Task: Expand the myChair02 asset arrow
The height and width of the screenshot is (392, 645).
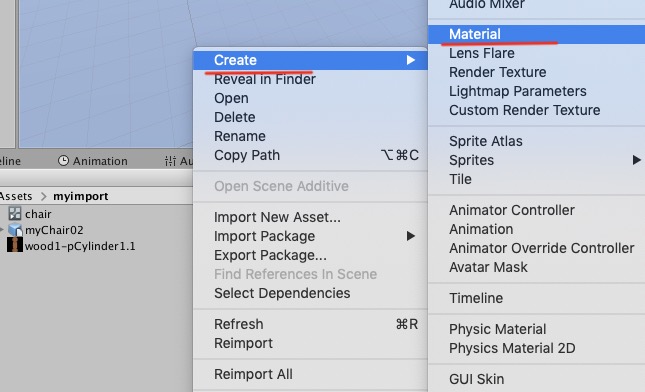Action: 2,230
